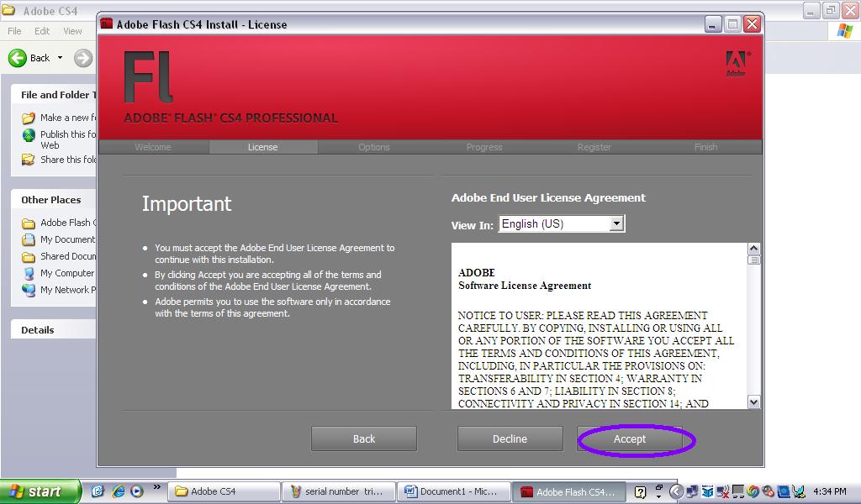
Task: Click the installer Back button
Action: (x=363, y=438)
